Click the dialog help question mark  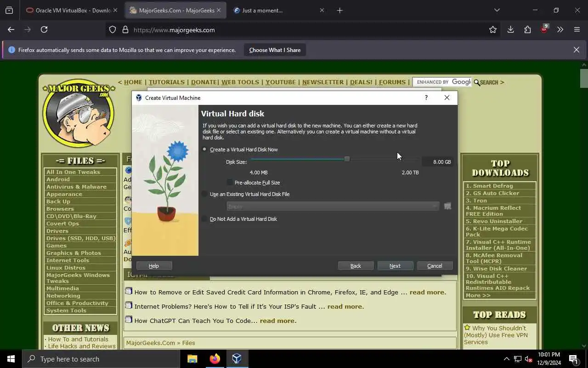click(426, 98)
